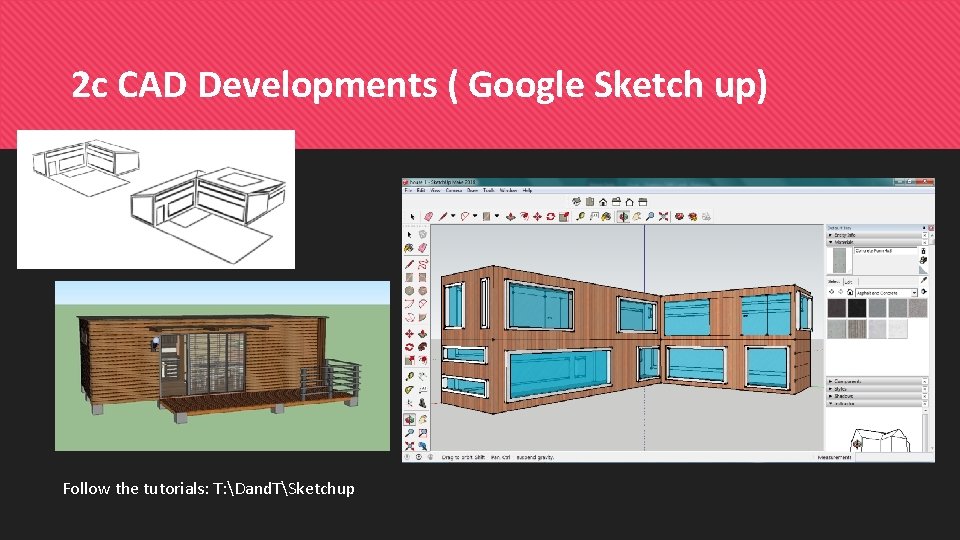
Task: Select the Rotate tool in top toolbar
Action: [550, 217]
